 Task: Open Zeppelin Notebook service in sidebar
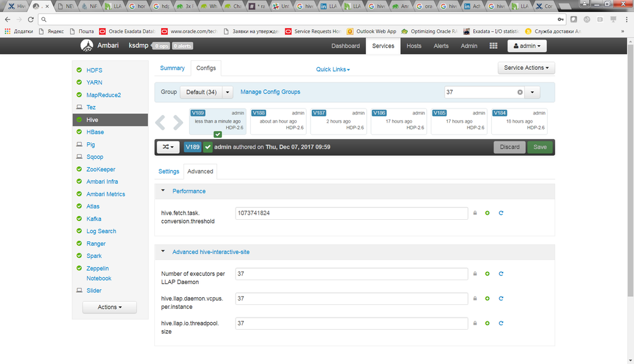pyautogui.click(x=98, y=273)
